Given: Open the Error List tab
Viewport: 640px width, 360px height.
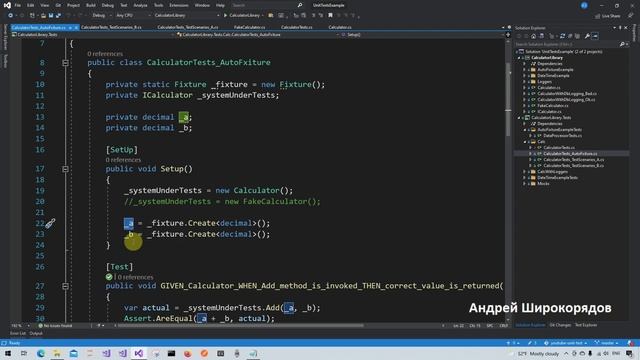Looking at the screenshot, I should [18, 333].
